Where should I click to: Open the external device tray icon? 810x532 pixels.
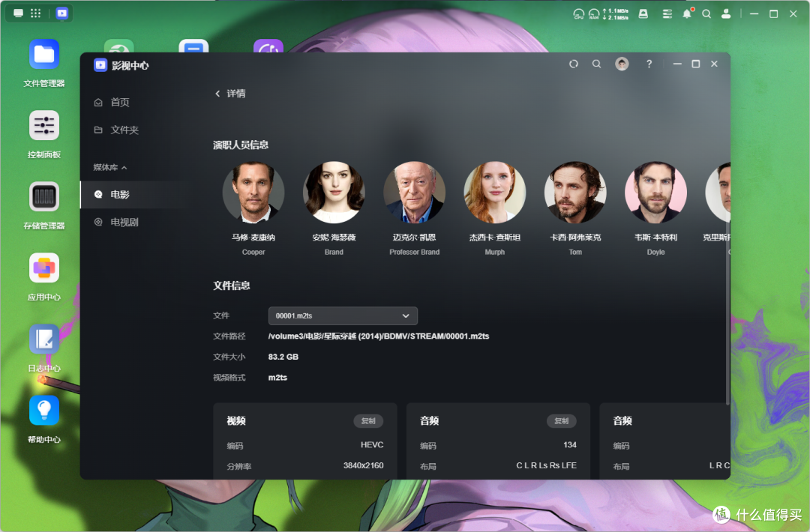point(643,14)
